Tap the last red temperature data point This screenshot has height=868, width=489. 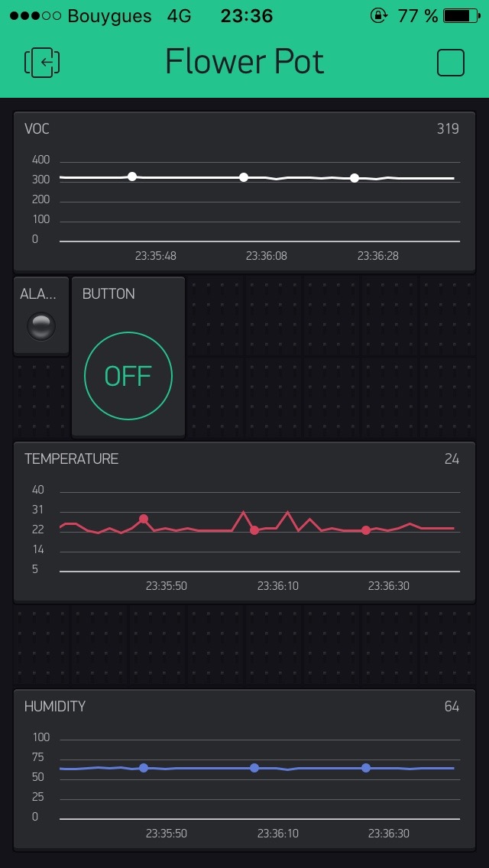click(x=366, y=530)
